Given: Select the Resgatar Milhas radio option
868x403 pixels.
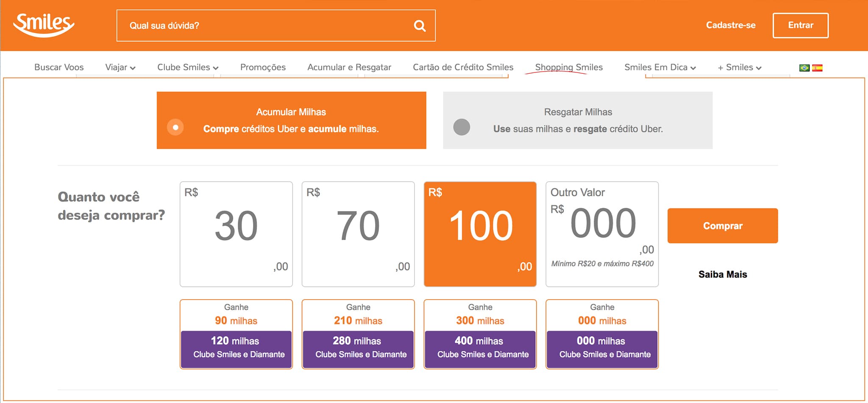Looking at the screenshot, I should tap(462, 127).
